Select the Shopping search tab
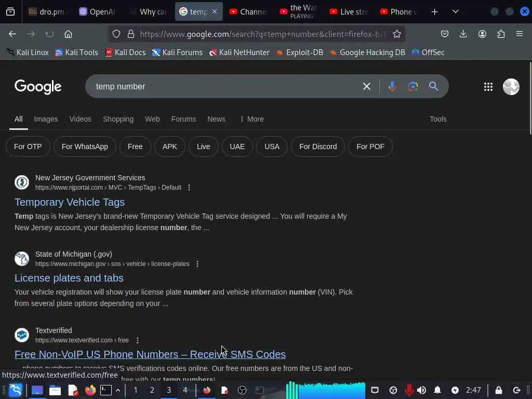 (118, 119)
